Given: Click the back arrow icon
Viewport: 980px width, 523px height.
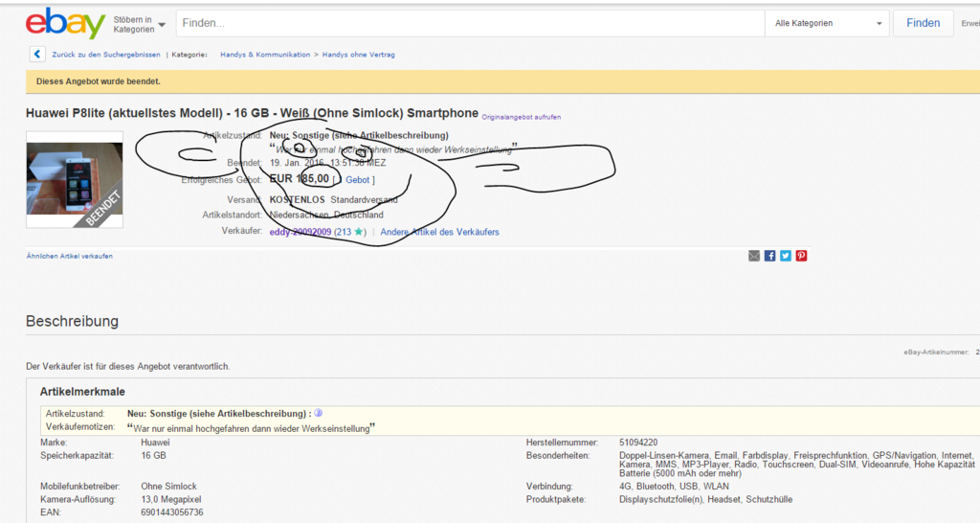Looking at the screenshot, I should 37,55.
